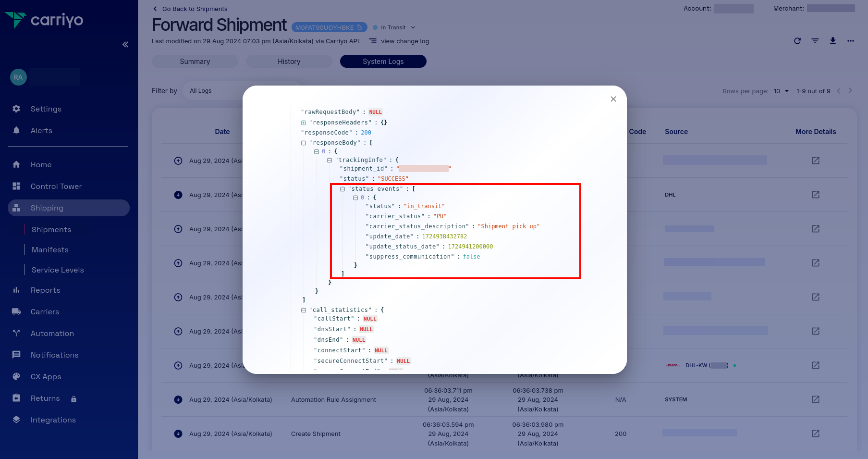The height and width of the screenshot is (459, 868).
Task: Go Back to Shipments
Action: point(190,9)
